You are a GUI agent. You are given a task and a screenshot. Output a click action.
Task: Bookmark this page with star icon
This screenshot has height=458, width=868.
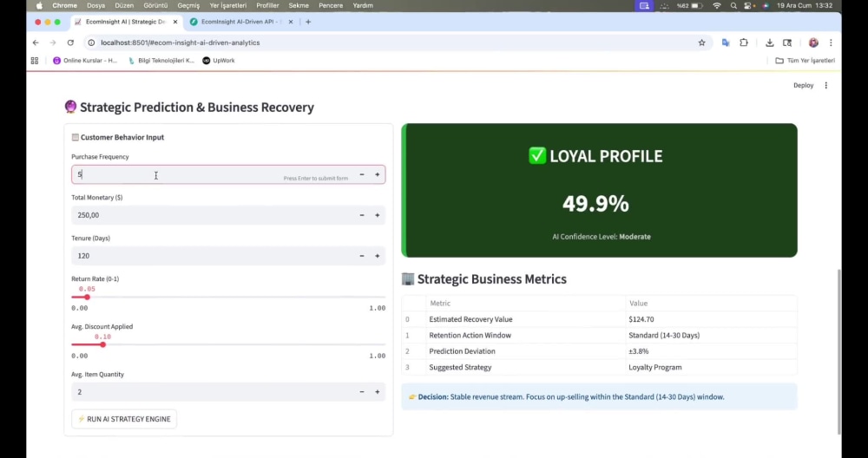click(702, 43)
